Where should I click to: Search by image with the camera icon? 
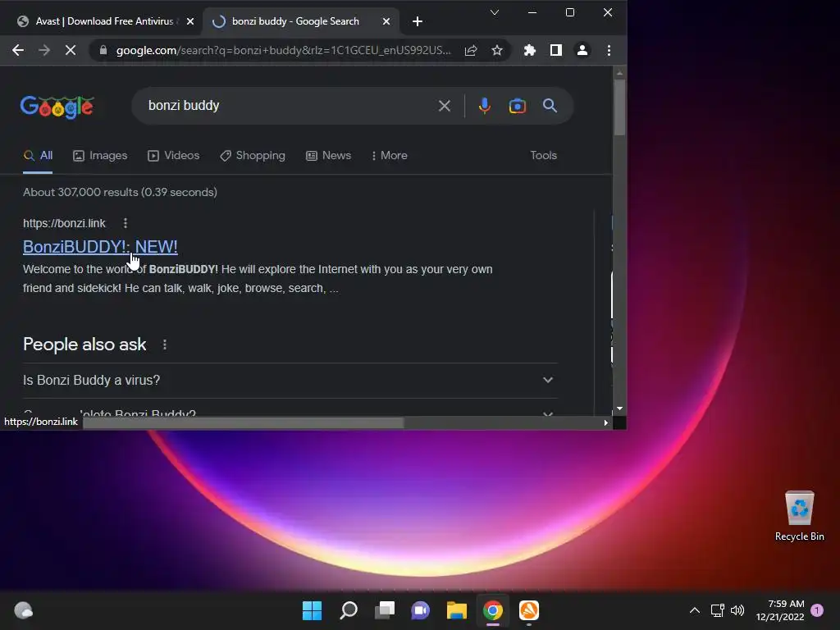tap(517, 106)
